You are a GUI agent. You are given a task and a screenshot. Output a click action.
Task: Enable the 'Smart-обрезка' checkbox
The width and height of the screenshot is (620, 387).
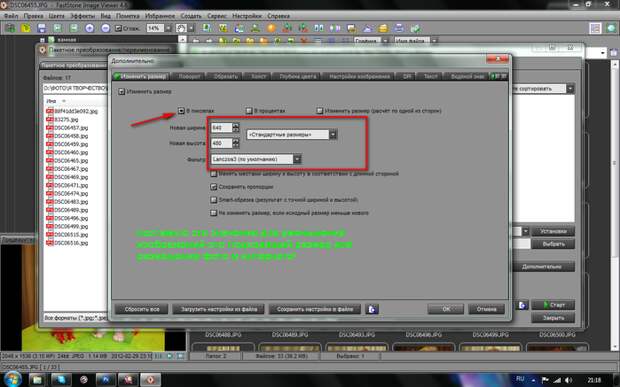pyautogui.click(x=214, y=200)
